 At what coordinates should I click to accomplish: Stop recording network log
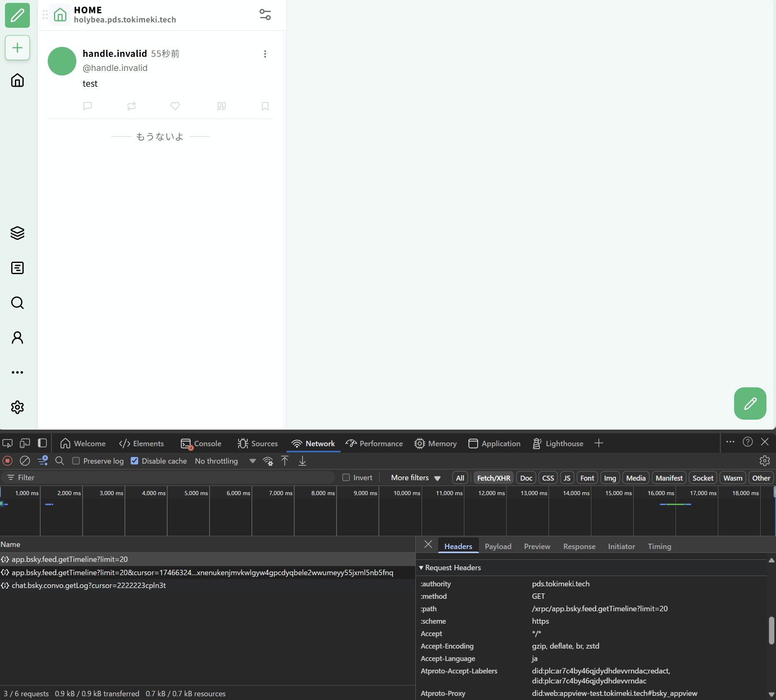coord(7,461)
